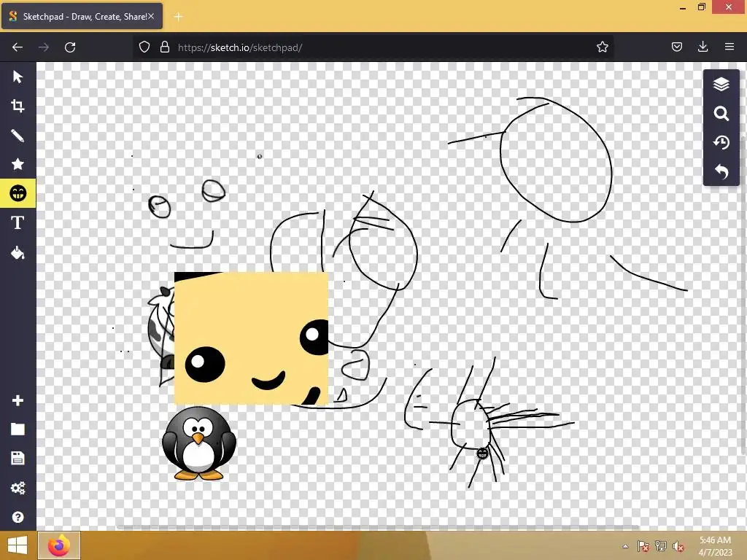Image resolution: width=747 pixels, height=560 pixels.
Task: Choose the Crop tool
Action: [18, 106]
